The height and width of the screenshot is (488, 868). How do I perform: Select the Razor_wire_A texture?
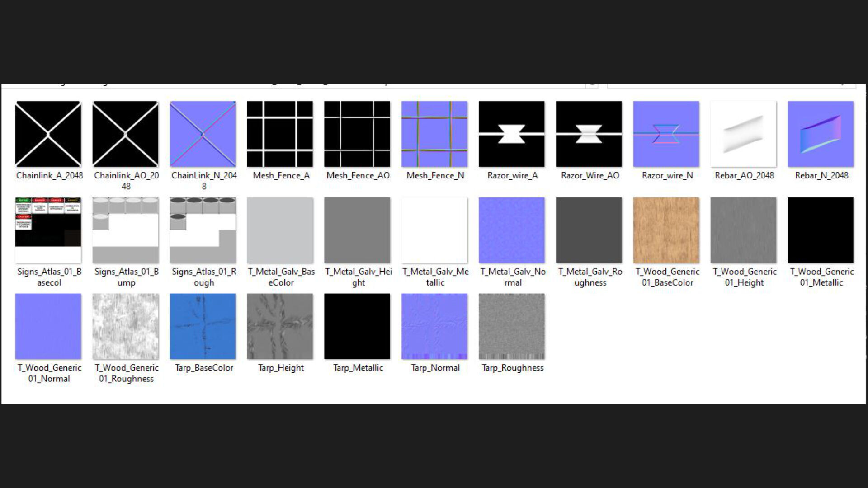512,134
